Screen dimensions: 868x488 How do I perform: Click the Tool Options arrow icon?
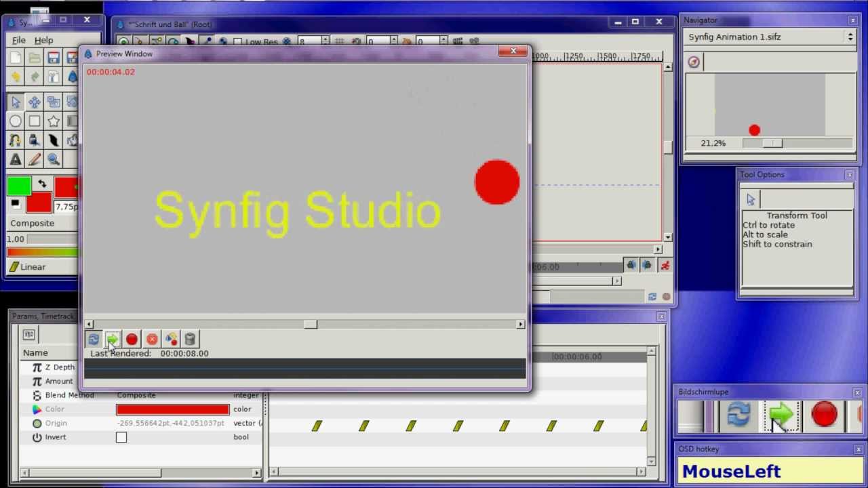tap(751, 200)
